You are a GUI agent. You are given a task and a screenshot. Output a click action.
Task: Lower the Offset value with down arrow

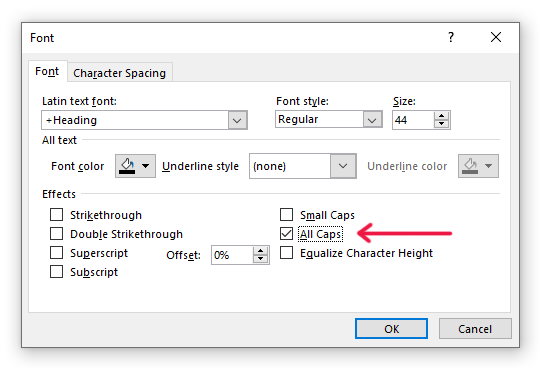261,259
